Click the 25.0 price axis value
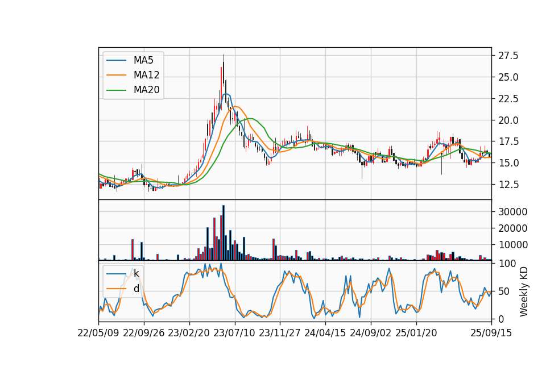 (x=508, y=77)
